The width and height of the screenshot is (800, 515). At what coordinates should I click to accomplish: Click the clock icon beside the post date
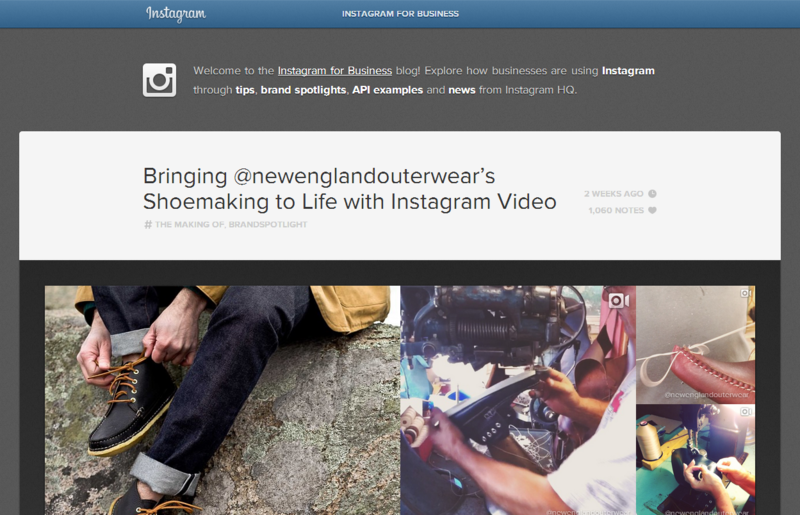[652, 193]
